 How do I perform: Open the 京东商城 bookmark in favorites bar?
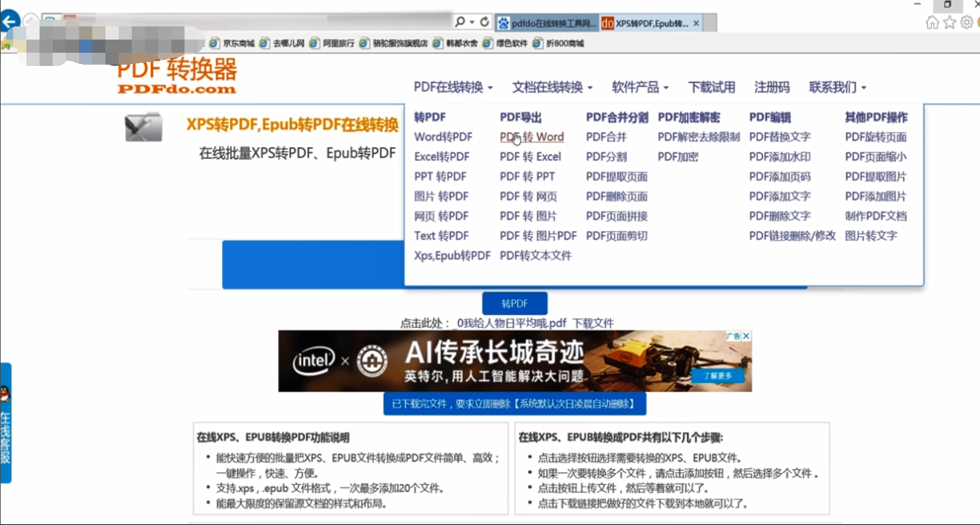pos(232,44)
